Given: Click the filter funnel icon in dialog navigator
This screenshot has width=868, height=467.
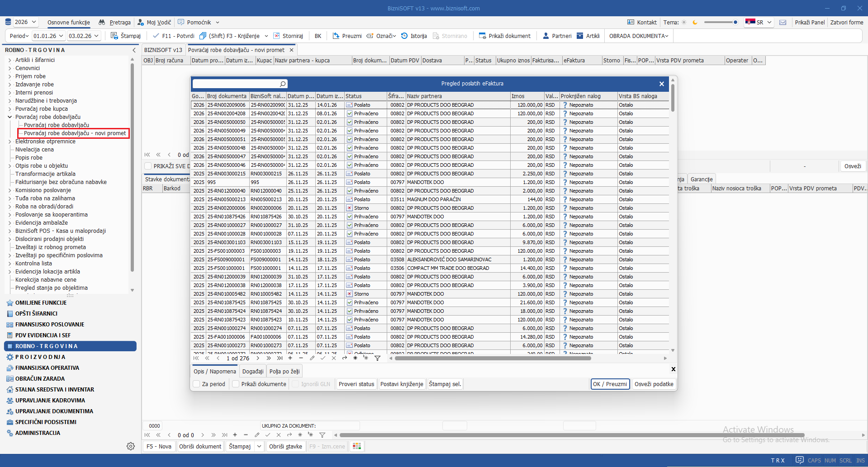Looking at the screenshot, I should pos(378,358).
